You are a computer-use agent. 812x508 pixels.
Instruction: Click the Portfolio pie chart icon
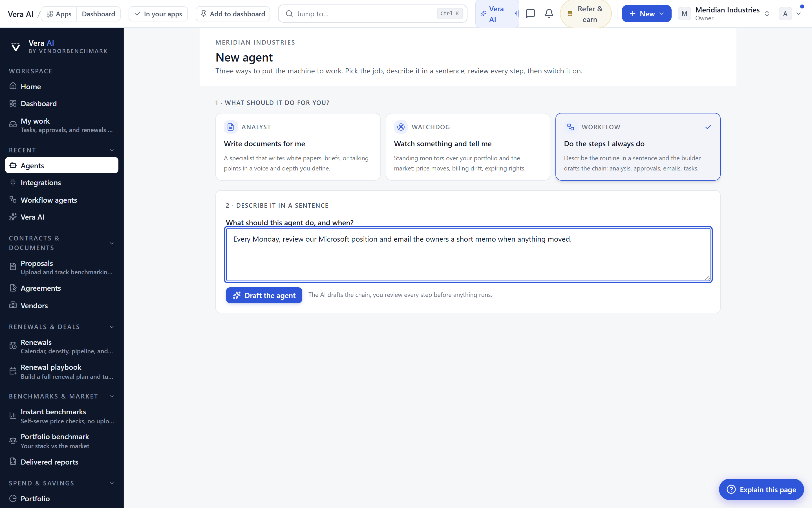pyautogui.click(x=13, y=498)
